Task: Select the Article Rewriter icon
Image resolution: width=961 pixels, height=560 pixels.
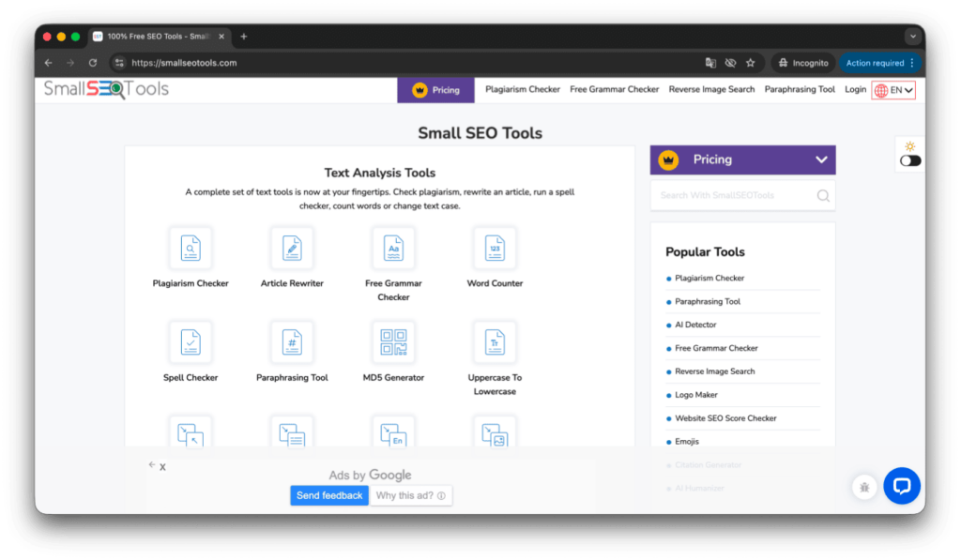Action: (292, 248)
